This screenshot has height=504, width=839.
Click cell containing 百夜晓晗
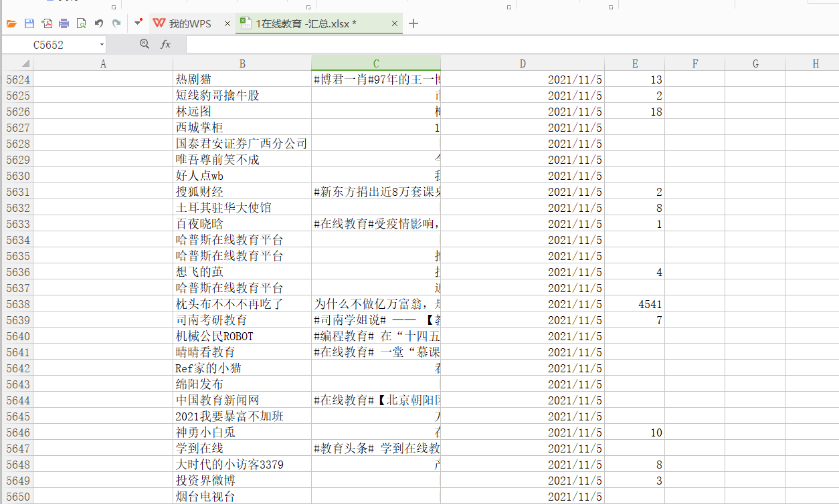242,224
